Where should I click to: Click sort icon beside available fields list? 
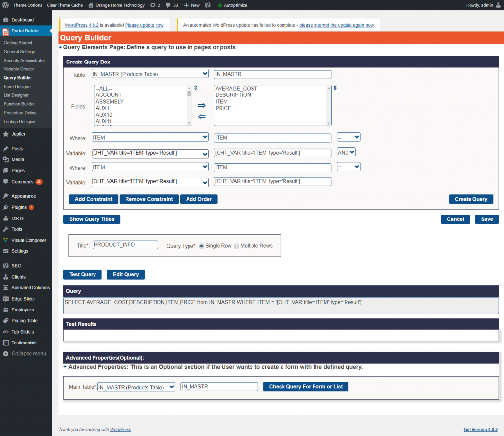196,88
